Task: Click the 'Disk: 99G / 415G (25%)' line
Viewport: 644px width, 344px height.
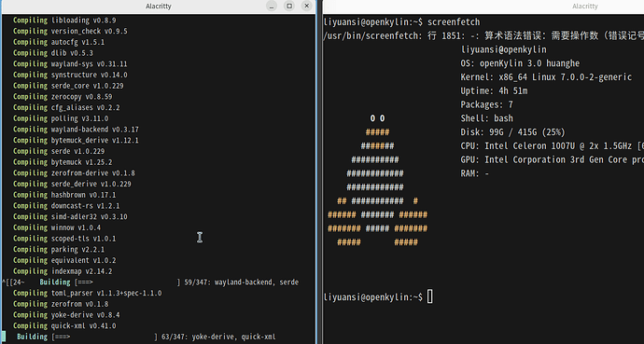Action: (513, 132)
